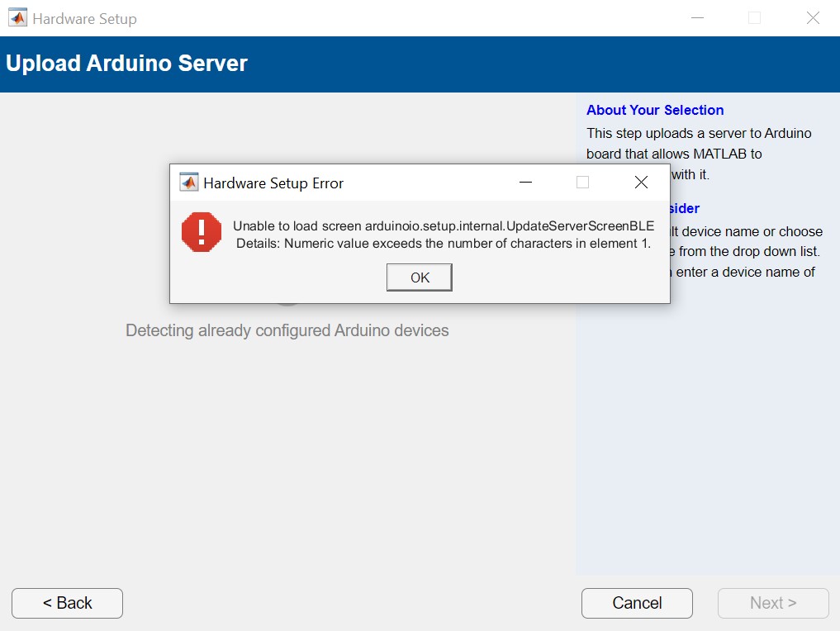Click the "About Your Selection" heading
Viewport: 840px width, 631px height.
[x=655, y=110]
